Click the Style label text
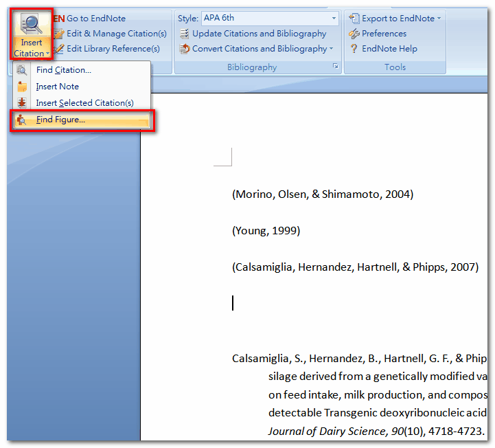Viewport: 495px width, 448px height. pyautogui.click(x=188, y=19)
